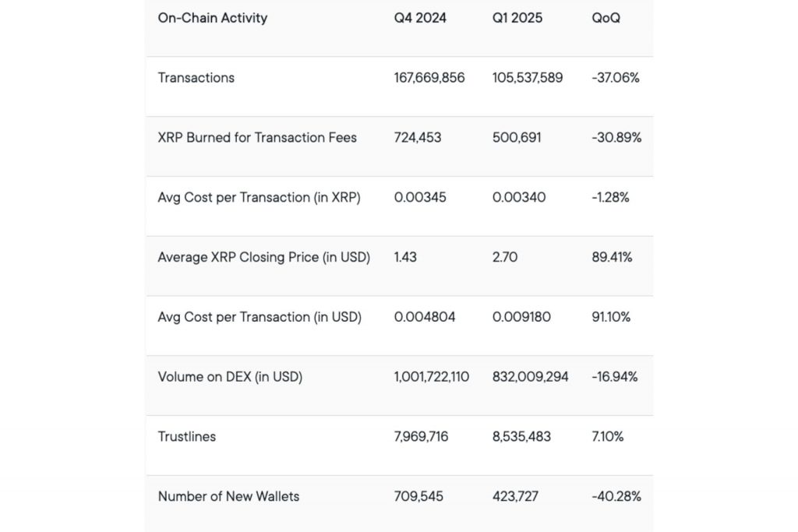
Task: Click Avg Cost per Transaction (in XRP)
Action: tap(259, 198)
